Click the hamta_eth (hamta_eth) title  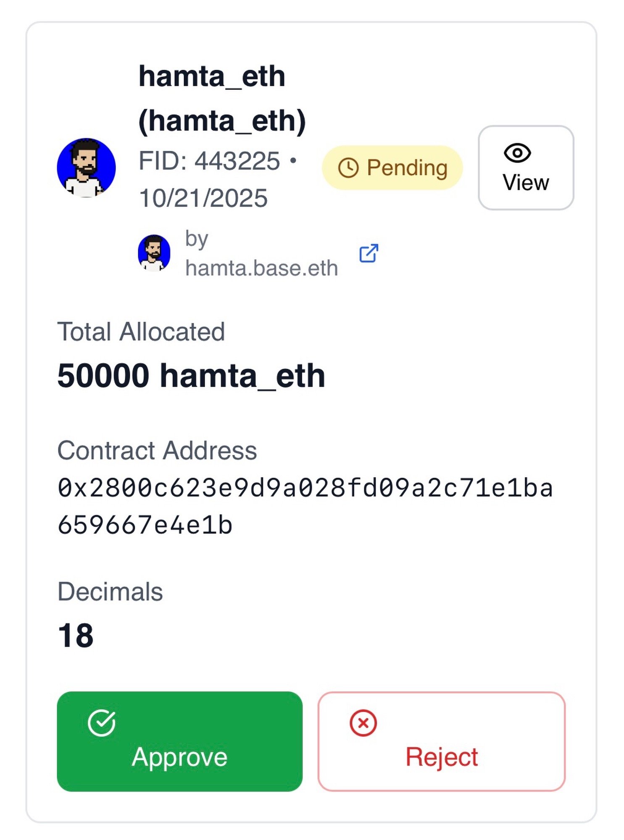tap(222, 99)
